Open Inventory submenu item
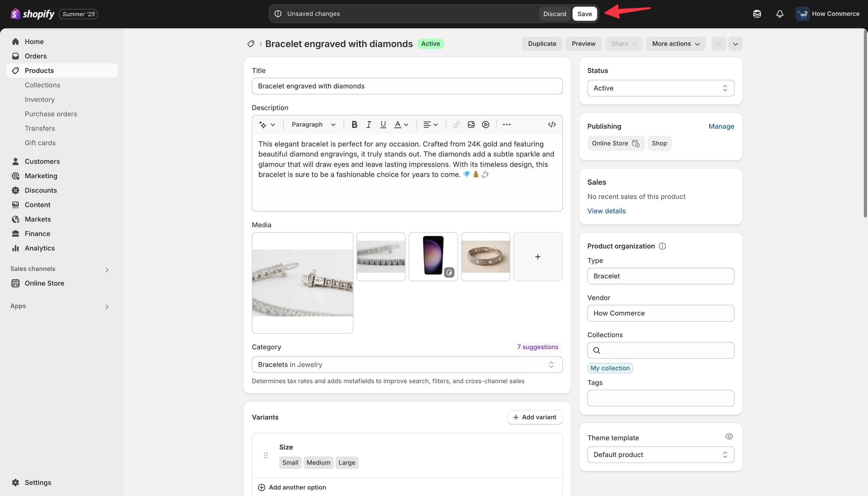868x496 pixels. [x=39, y=99]
